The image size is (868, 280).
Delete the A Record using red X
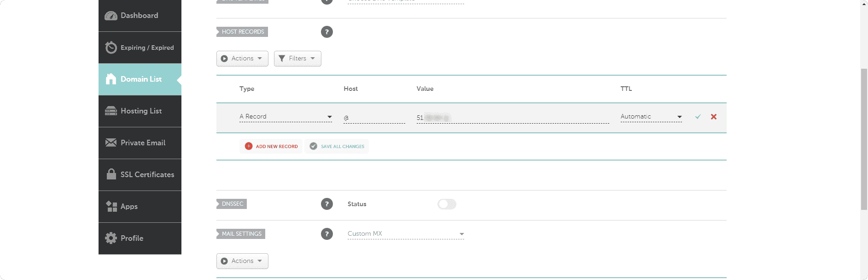[713, 117]
